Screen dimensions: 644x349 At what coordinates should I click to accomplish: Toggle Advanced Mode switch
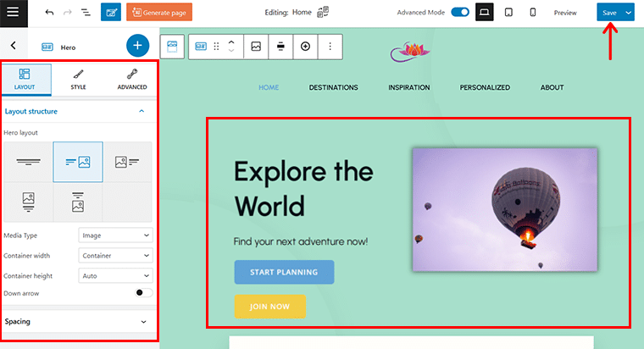tap(460, 12)
